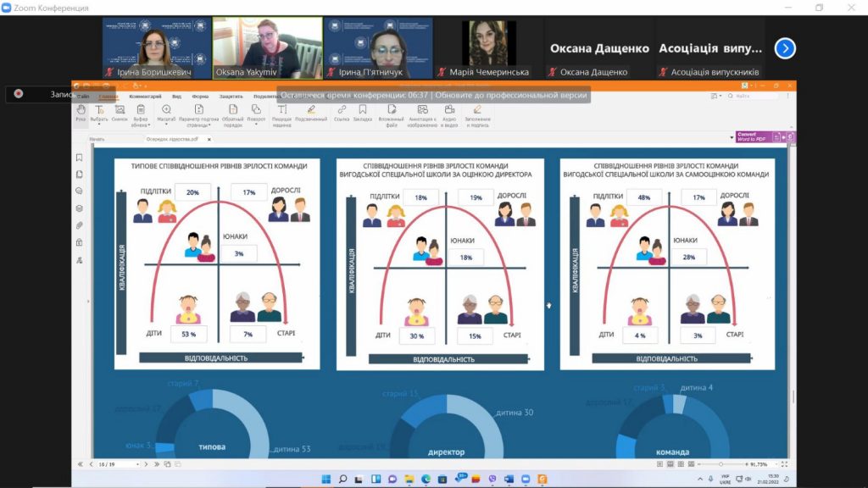Expand the Масштаб zoom dropdown
The width and height of the screenshot is (868, 488).
[x=166, y=114]
